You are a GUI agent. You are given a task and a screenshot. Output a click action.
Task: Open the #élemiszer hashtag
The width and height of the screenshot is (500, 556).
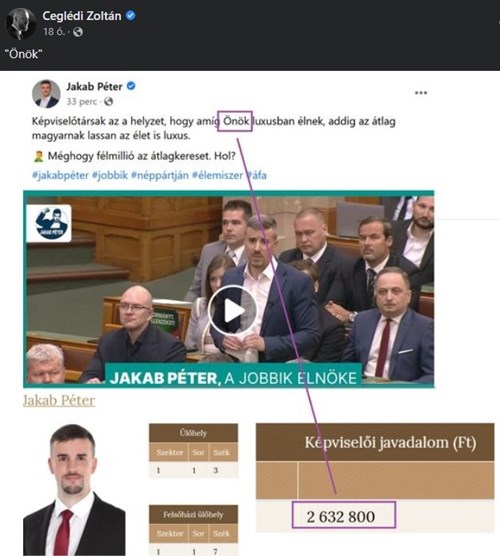217,175
